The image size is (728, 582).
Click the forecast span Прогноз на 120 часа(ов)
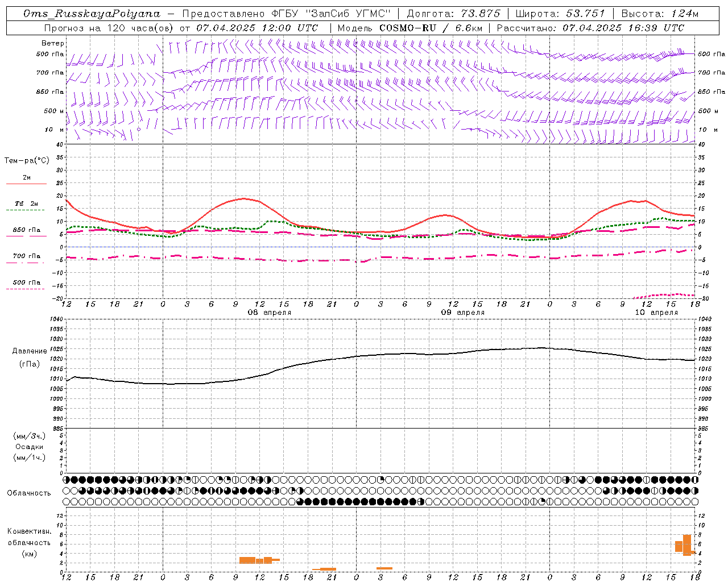tap(110, 28)
